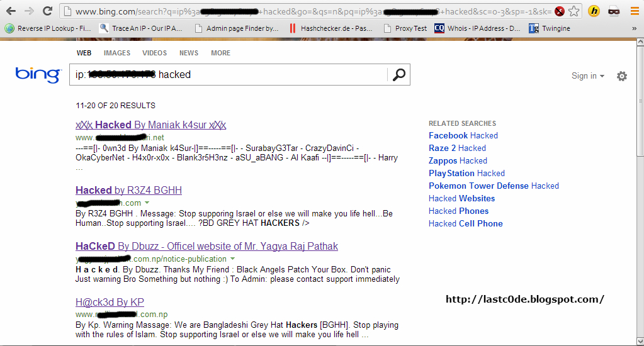This screenshot has width=644, height=346.
Task: Open the Trace An IP bookmark
Action: pos(141,28)
